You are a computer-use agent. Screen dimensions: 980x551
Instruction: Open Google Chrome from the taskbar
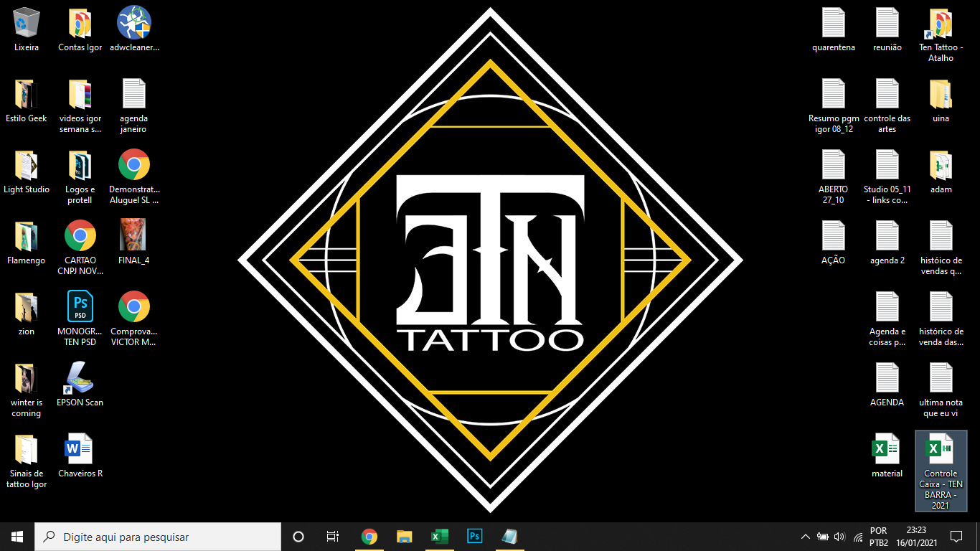point(369,536)
